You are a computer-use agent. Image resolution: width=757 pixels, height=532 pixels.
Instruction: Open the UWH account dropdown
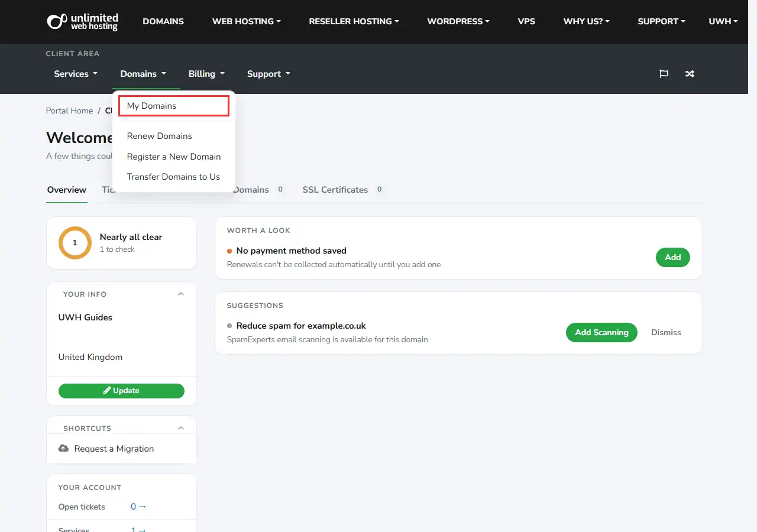[x=723, y=21]
